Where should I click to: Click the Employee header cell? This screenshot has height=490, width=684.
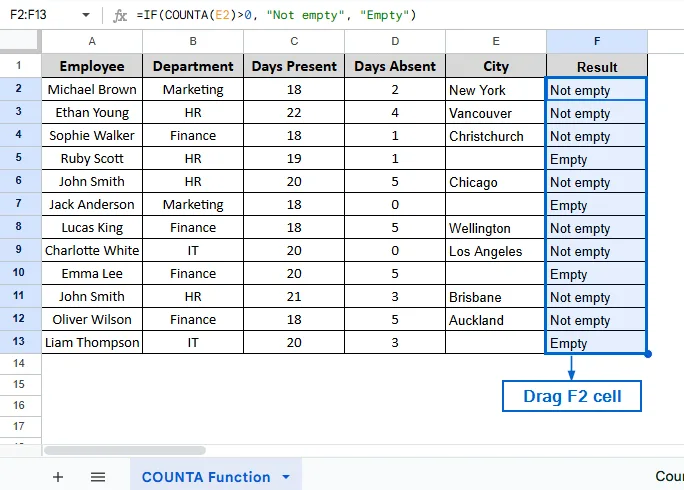coord(92,66)
